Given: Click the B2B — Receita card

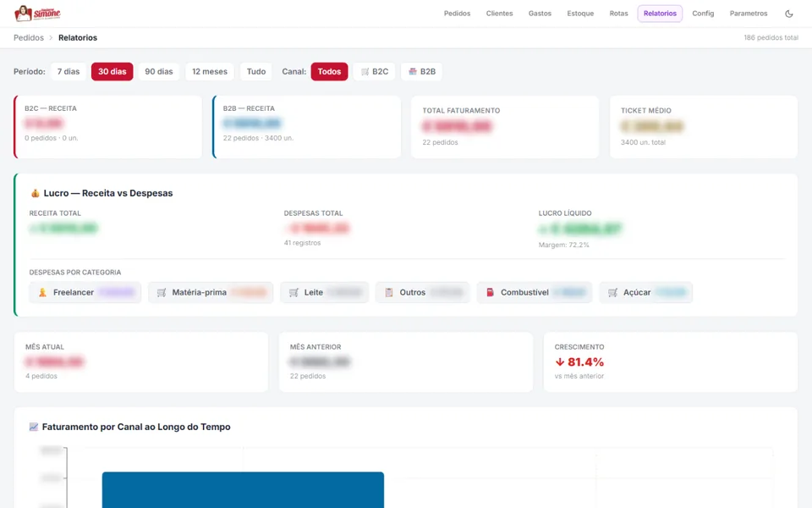Looking at the screenshot, I should pos(306,127).
